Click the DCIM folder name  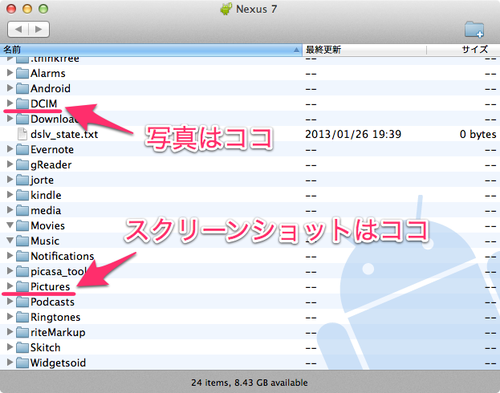(44, 104)
